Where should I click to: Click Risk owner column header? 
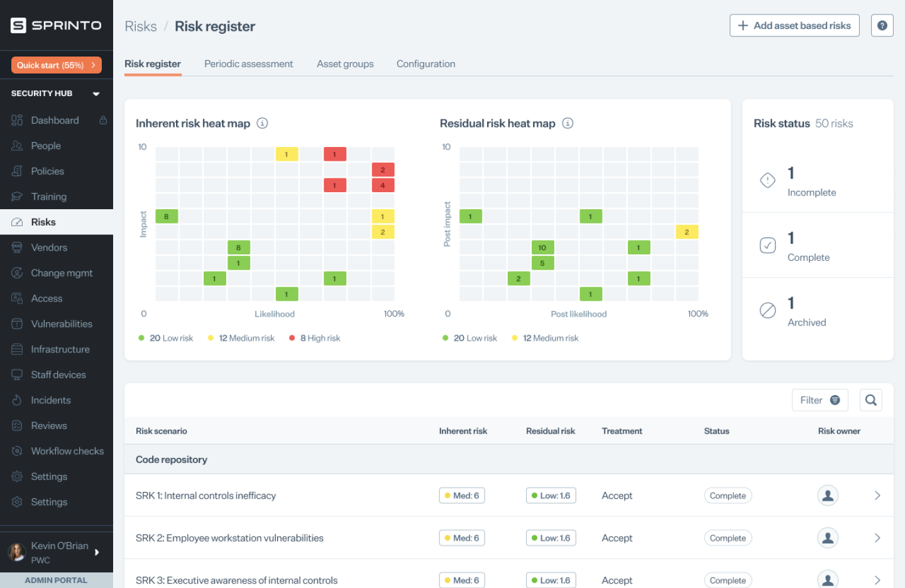coord(839,431)
